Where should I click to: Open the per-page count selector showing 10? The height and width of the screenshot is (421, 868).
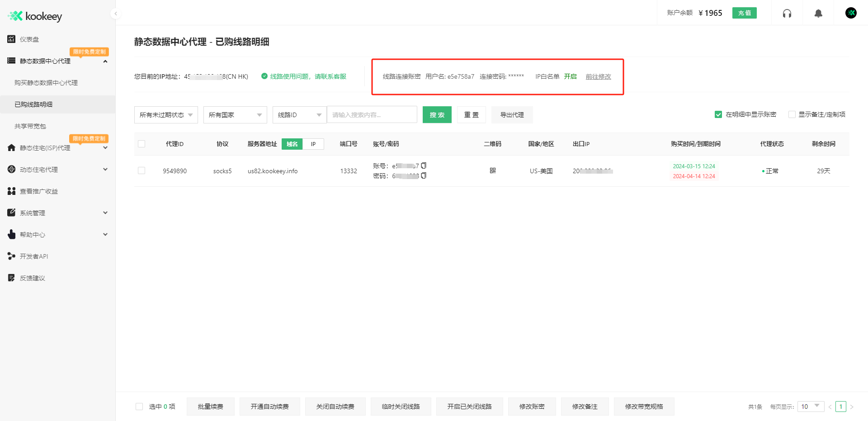[810, 407]
